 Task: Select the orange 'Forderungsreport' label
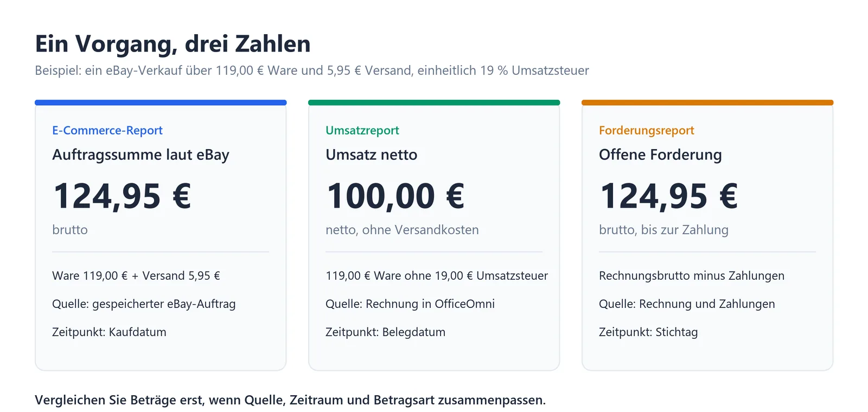click(647, 131)
